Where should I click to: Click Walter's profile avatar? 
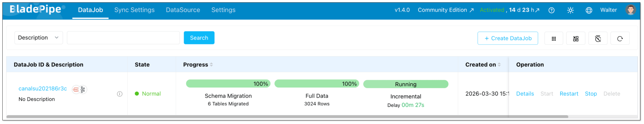630,10
